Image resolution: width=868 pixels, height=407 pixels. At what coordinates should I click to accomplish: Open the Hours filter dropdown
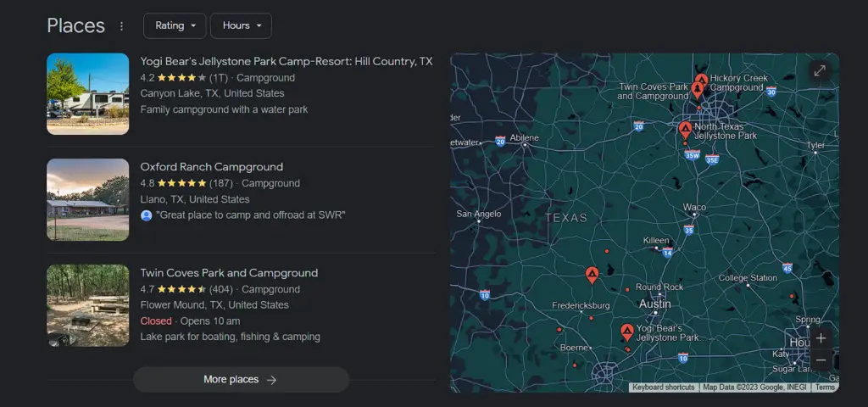click(241, 26)
